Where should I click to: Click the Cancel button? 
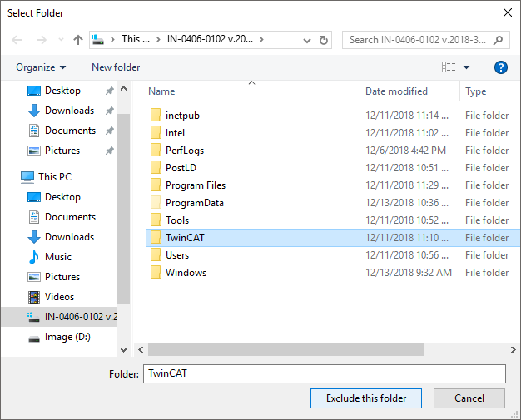469,398
